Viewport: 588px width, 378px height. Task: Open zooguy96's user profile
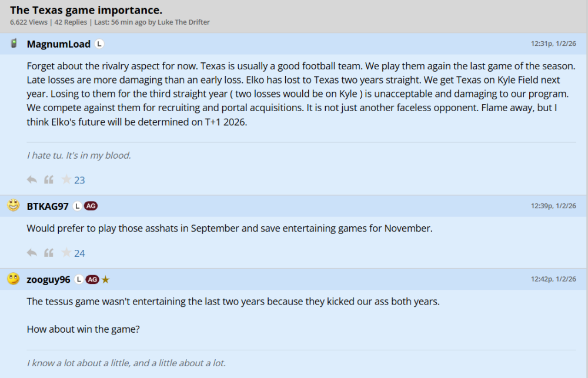click(x=48, y=280)
